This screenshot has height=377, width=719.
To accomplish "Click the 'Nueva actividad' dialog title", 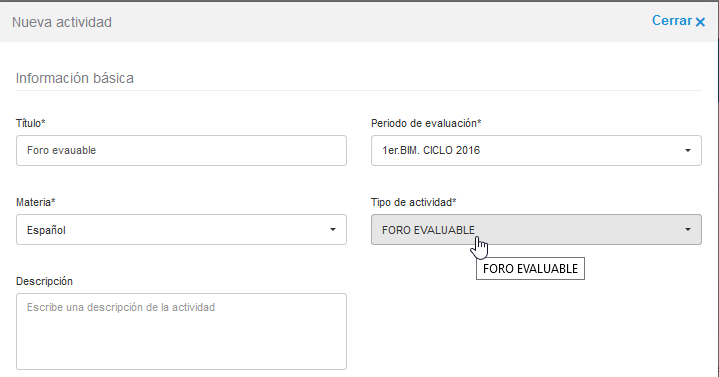I will (x=62, y=22).
